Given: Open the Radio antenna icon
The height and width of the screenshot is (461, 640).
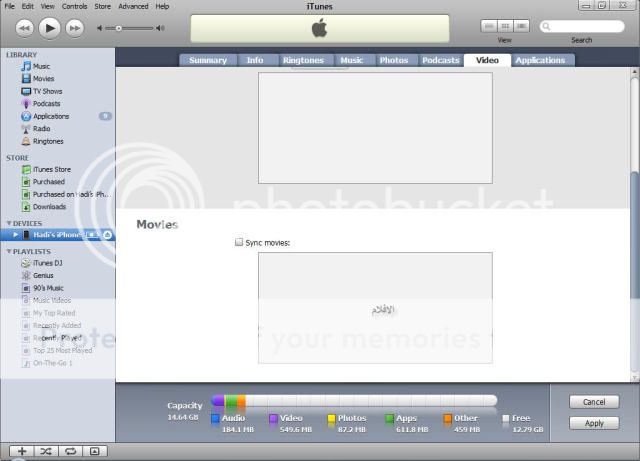Looking at the screenshot, I should coord(26,129).
